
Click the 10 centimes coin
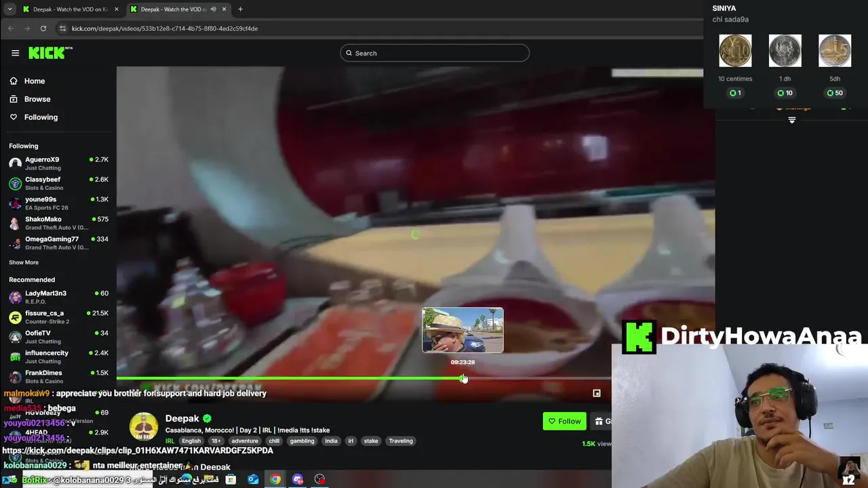coord(735,51)
